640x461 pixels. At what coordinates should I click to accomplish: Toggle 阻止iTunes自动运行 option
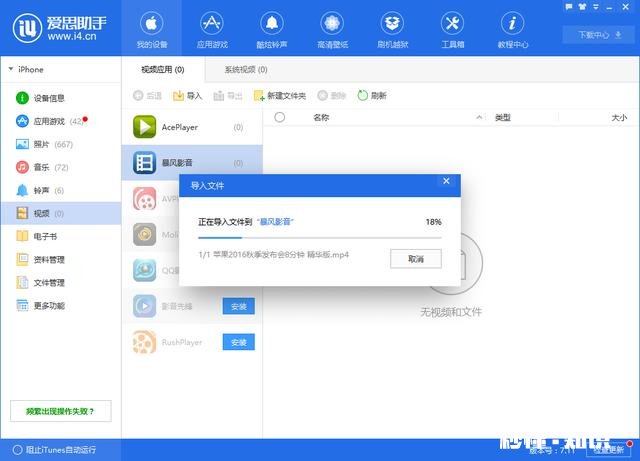coord(54,450)
